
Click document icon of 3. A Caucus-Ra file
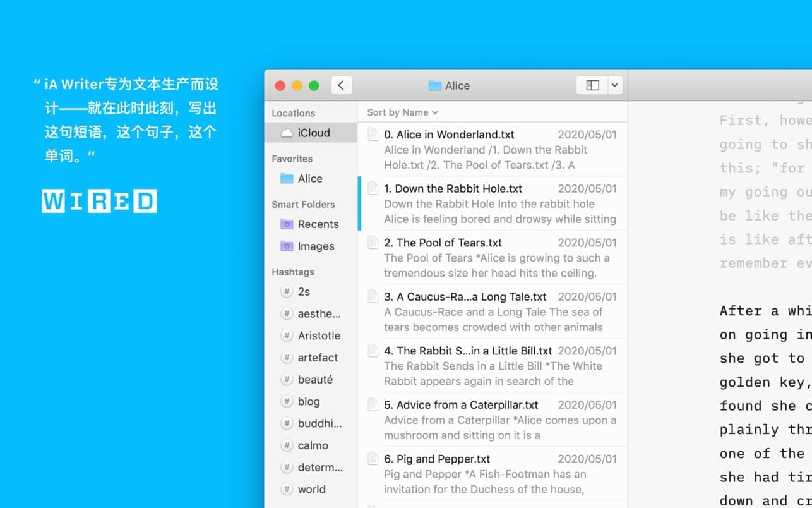(x=373, y=296)
